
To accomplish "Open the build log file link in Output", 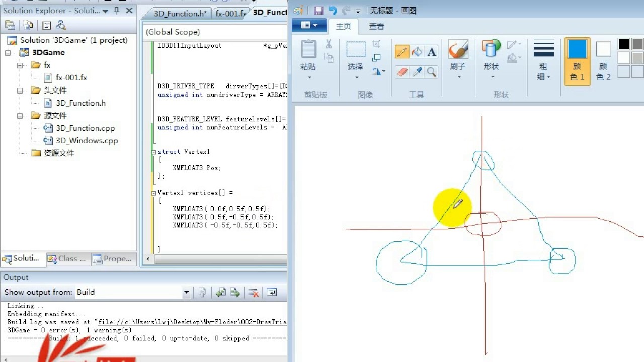I will [x=192, y=322].
